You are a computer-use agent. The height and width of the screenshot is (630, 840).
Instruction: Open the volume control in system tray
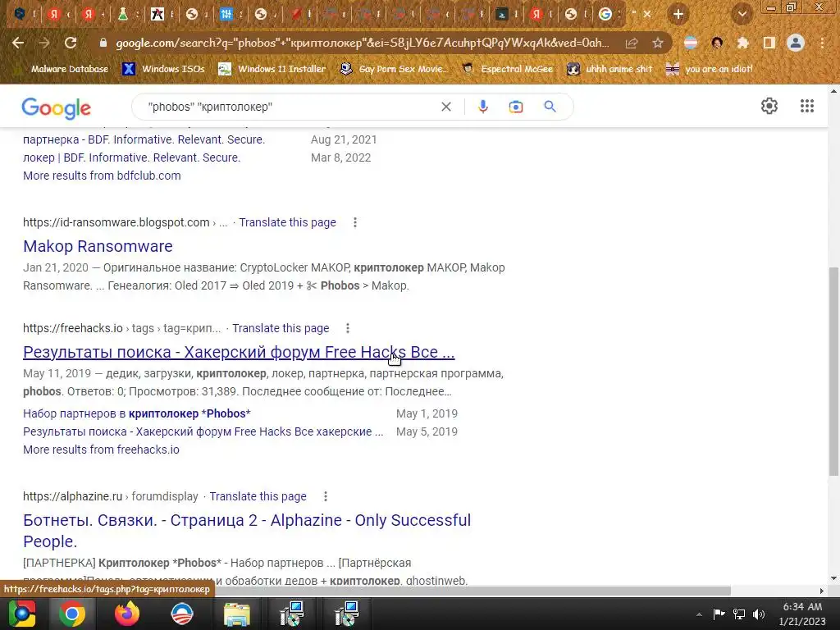tap(759, 614)
